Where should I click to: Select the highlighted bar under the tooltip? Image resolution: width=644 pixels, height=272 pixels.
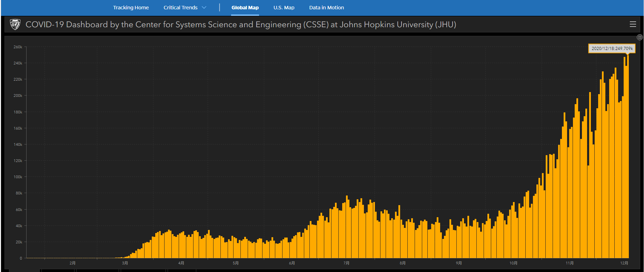tap(628, 155)
